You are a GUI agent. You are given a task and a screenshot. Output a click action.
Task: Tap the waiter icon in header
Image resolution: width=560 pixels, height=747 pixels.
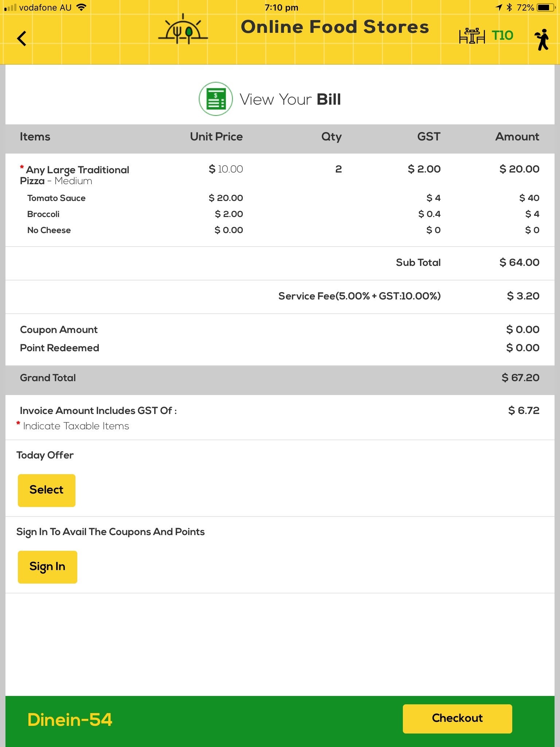coord(542,39)
